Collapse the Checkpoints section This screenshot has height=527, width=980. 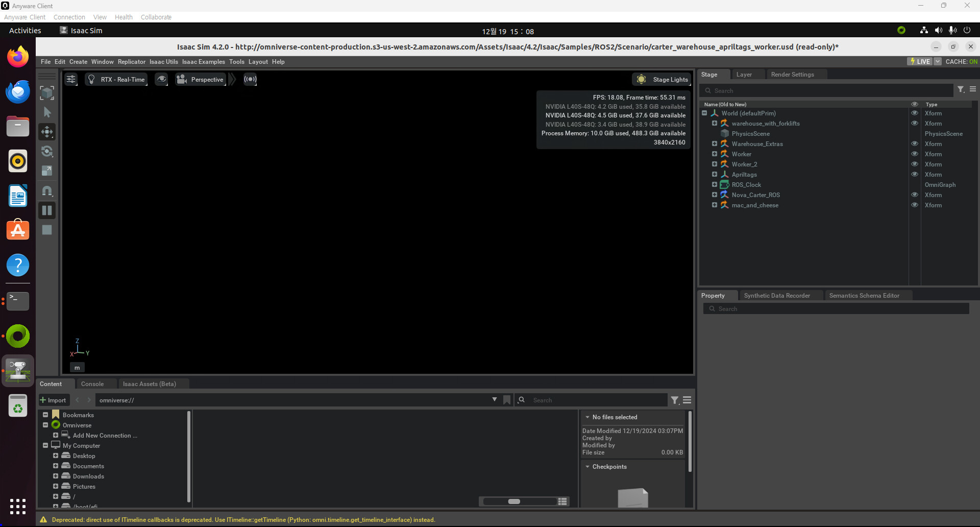click(587, 467)
